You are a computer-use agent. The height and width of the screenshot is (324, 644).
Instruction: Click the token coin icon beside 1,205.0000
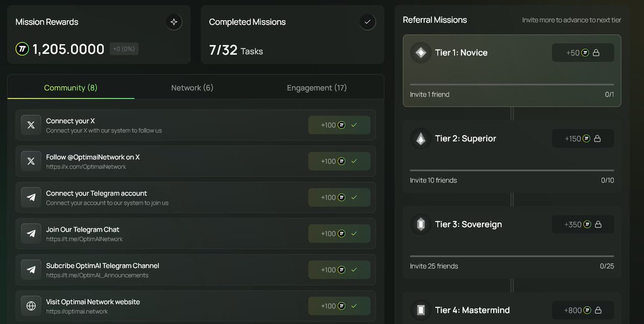pyautogui.click(x=22, y=49)
